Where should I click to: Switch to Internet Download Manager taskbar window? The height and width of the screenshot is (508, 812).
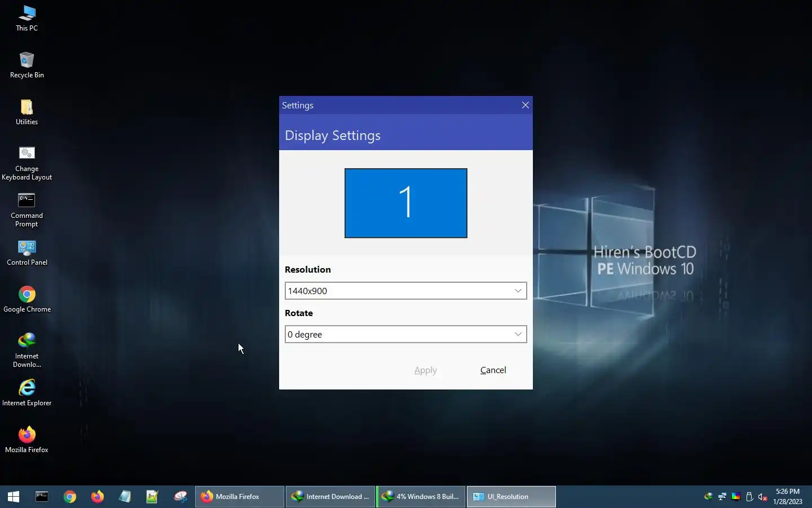point(330,497)
